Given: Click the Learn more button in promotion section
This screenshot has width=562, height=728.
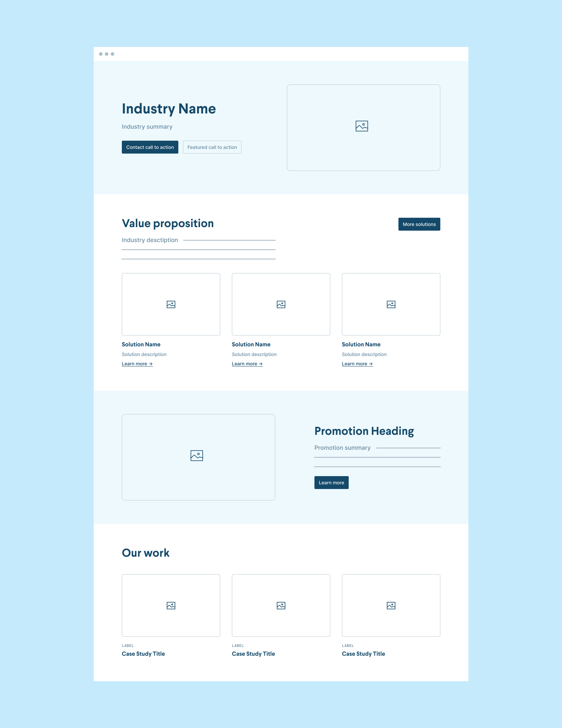Looking at the screenshot, I should 331,482.
